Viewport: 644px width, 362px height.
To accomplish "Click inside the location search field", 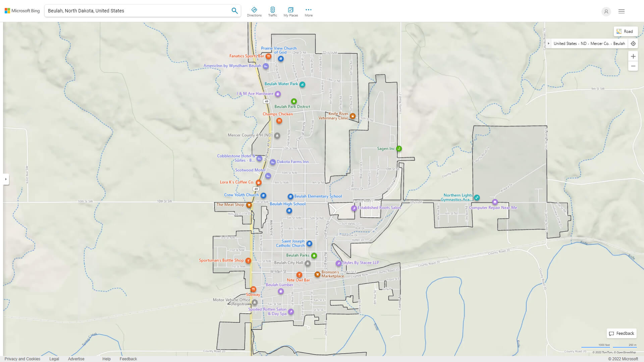I will pos(134,10).
